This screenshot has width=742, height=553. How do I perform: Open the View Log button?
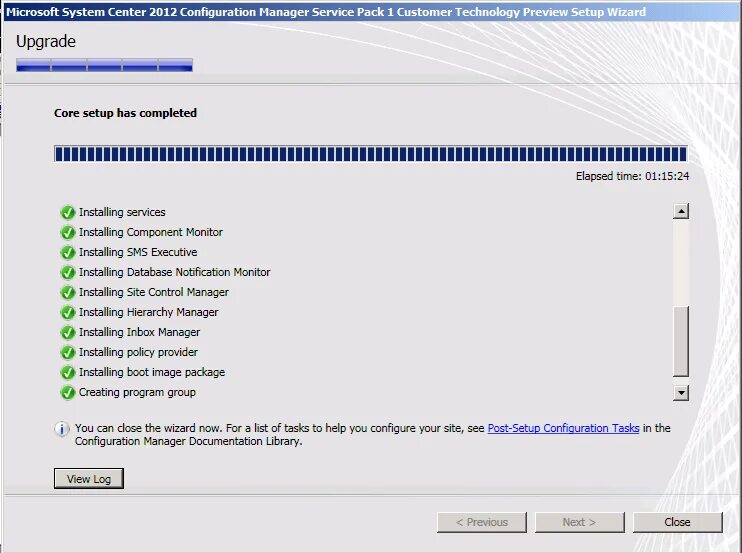point(89,479)
